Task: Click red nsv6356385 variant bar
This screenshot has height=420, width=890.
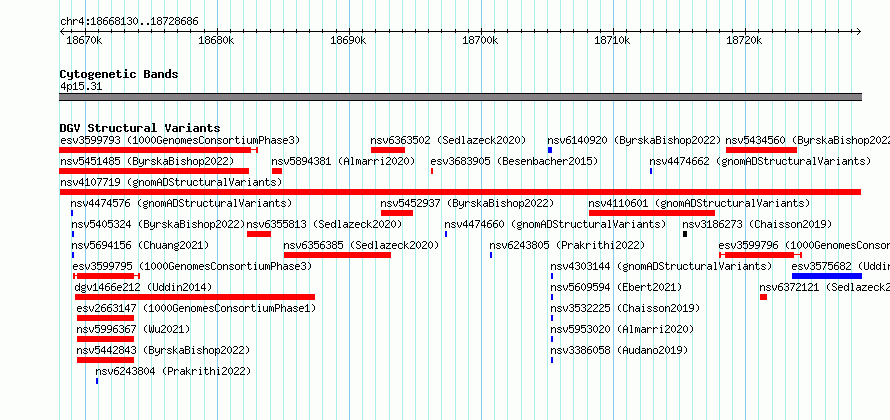Action: click(x=337, y=255)
